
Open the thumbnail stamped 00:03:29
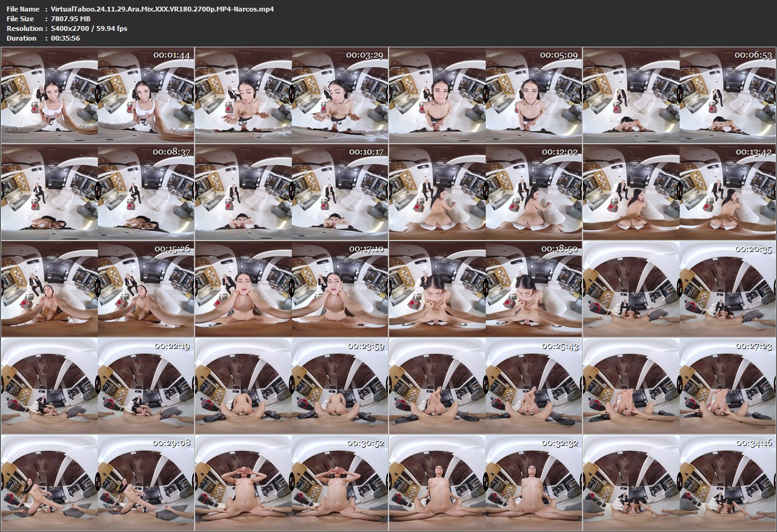[292, 95]
